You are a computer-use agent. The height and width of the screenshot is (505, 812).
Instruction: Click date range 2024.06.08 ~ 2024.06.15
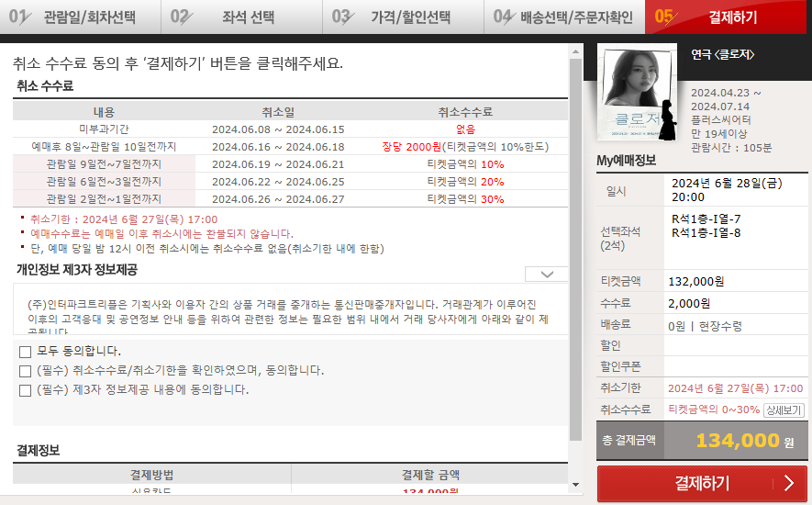(x=278, y=129)
